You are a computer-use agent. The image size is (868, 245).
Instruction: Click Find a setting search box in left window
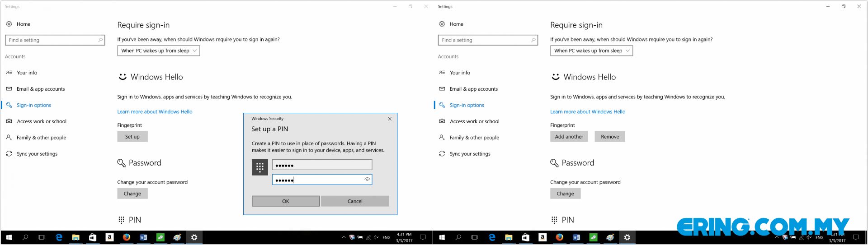click(x=55, y=40)
